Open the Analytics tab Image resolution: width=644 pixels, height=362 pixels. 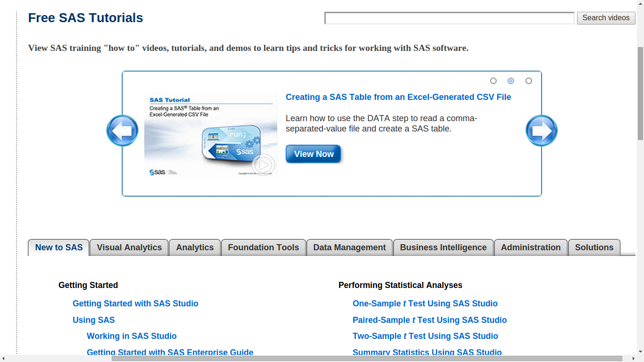pyautogui.click(x=195, y=247)
